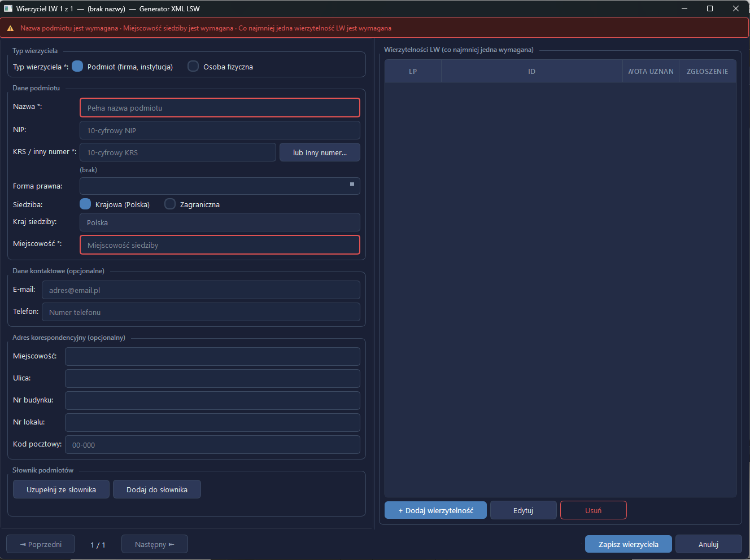This screenshot has height=560, width=750.
Task: Go to previous creditor with Poprzedni
Action: tap(41, 544)
